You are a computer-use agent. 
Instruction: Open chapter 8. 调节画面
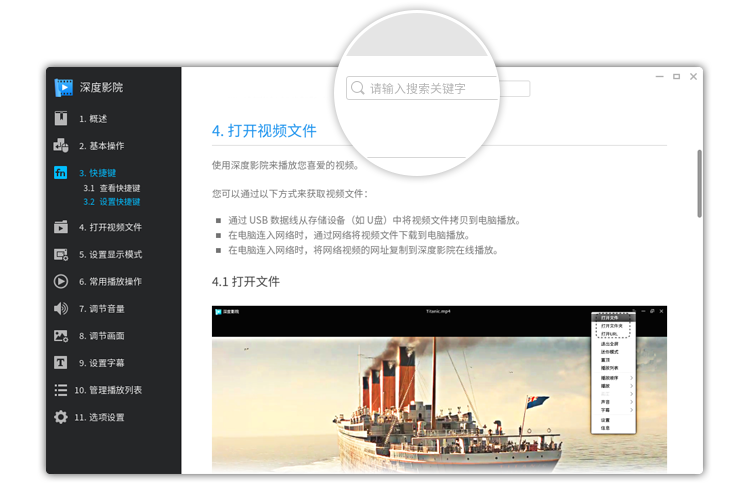102,336
